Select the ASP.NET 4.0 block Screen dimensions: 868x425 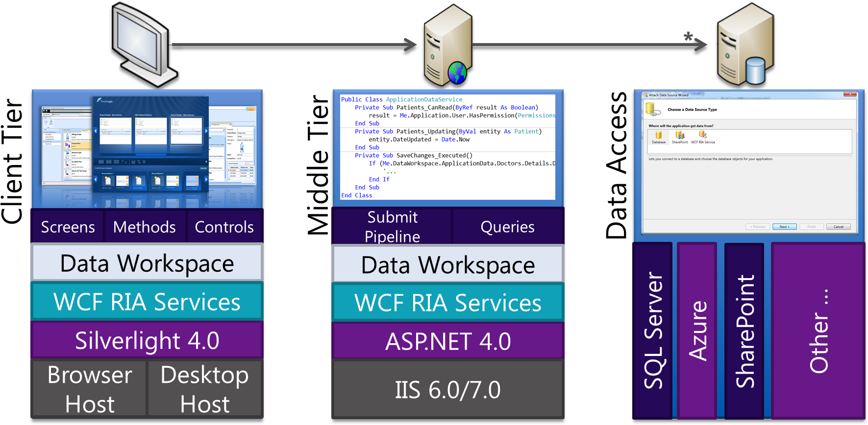[x=448, y=341]
